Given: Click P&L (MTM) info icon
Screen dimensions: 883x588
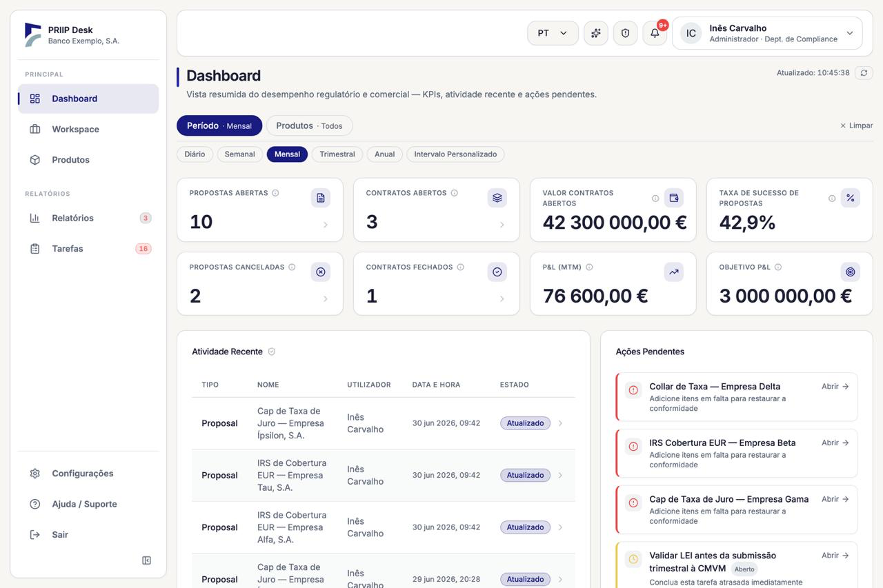Looking at the screenshot, I should [x=589, y=267].
